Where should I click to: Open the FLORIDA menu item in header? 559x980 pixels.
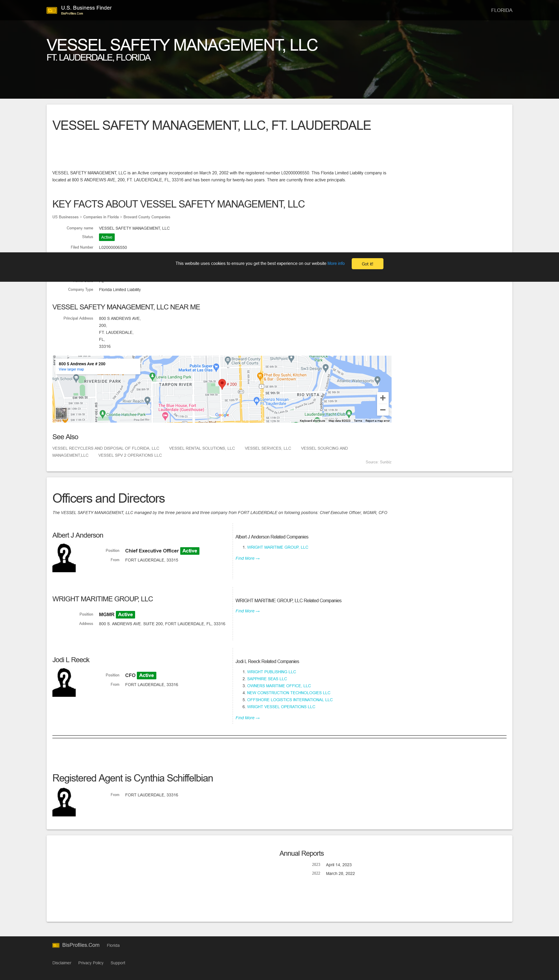click(501, 10)
